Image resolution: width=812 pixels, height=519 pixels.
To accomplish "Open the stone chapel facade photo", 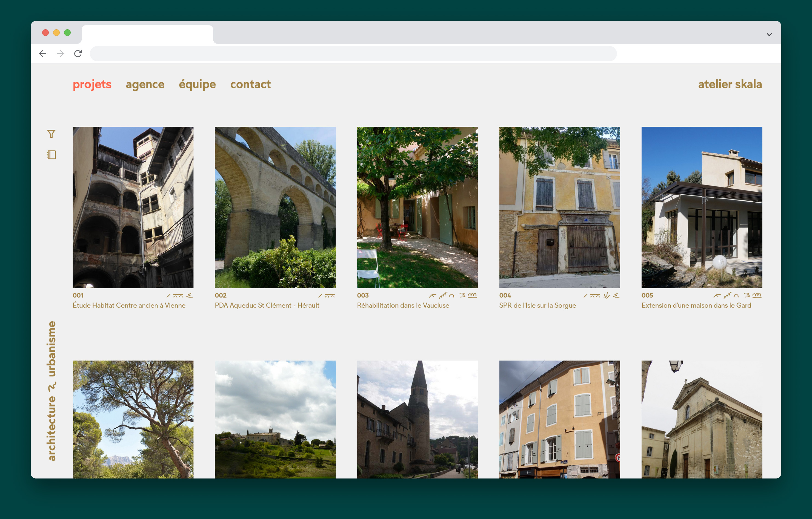I will (x=702, y=420).
